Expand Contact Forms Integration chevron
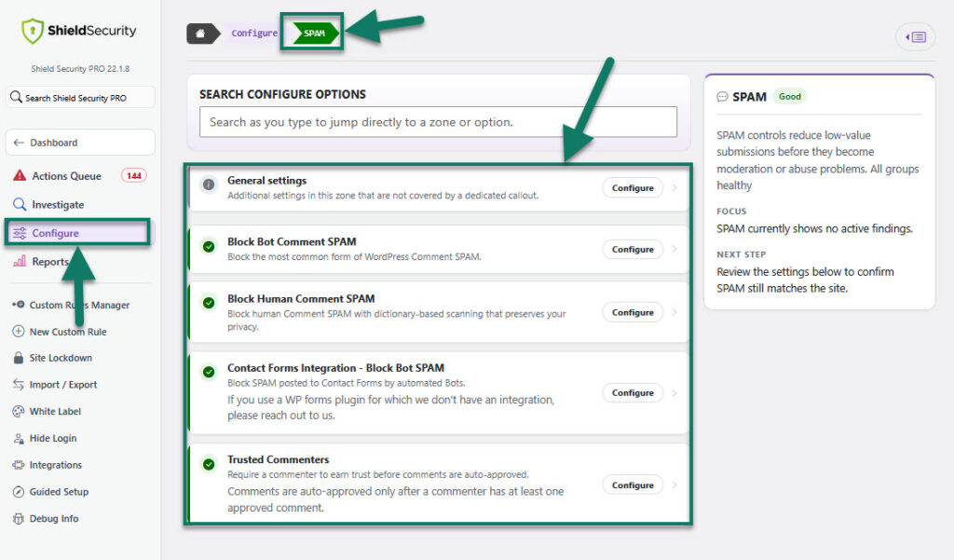This screenshot has width=954, height=560. tap(675, 392)
